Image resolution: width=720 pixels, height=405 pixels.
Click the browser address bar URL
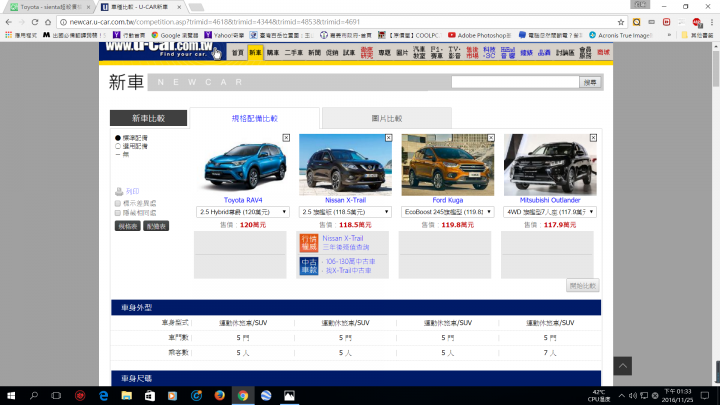[x=214, y=22]
